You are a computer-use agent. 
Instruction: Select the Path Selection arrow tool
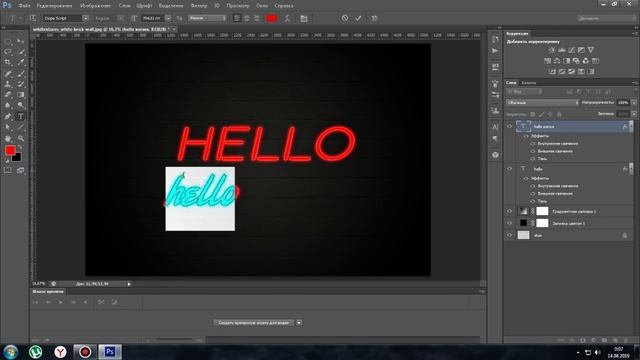click(8, 127)
